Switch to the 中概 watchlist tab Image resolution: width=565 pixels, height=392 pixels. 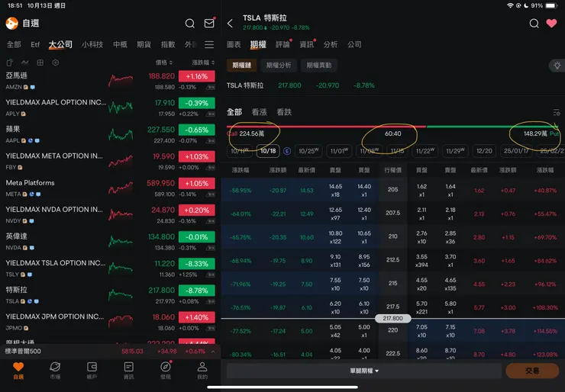pos(121,45)
